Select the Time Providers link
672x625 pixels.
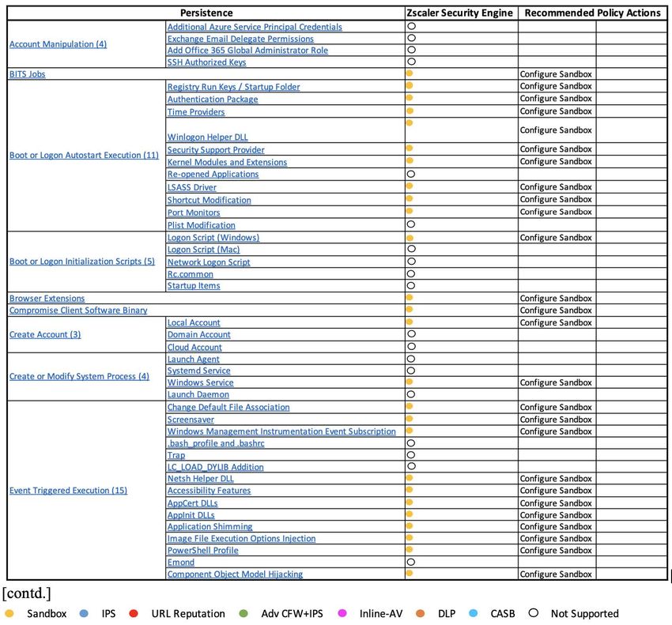(x=196, y=112)
